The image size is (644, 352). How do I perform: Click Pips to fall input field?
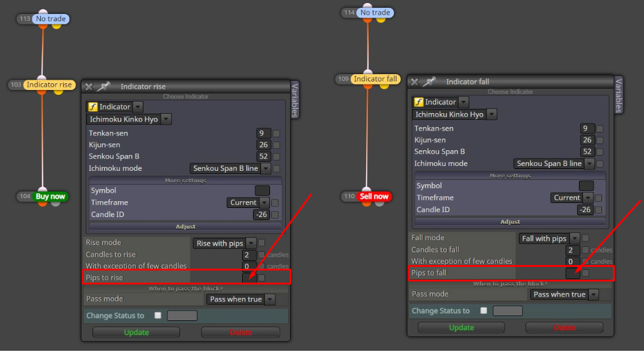click(573, 273)
